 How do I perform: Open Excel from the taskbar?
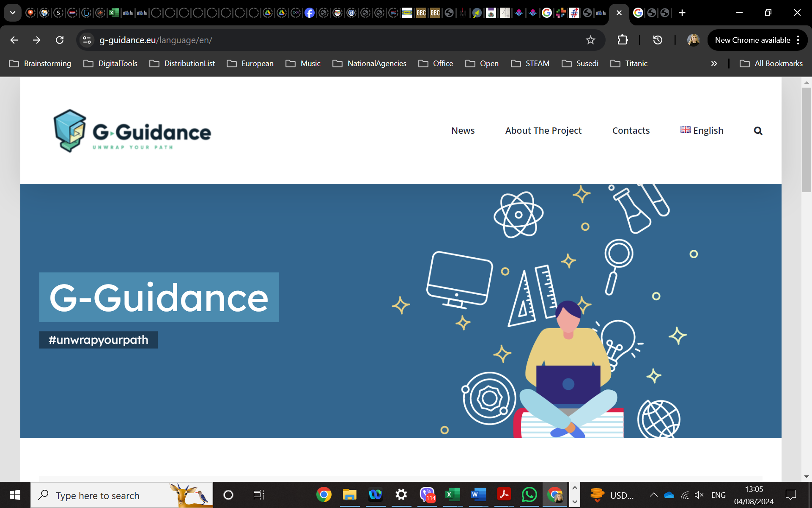[453, 495]
